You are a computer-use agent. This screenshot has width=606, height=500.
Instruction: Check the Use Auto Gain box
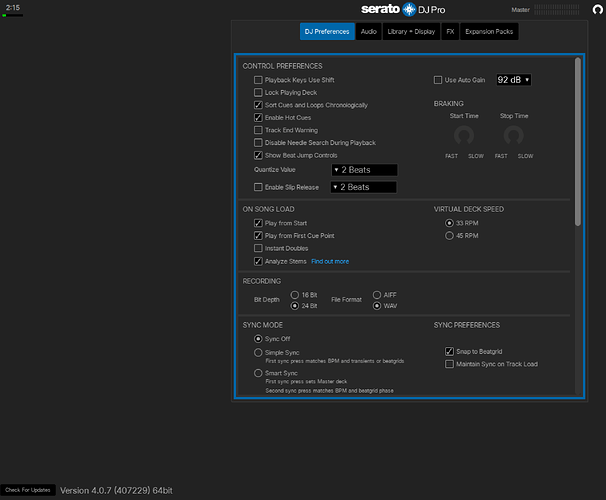pos(438,80)
